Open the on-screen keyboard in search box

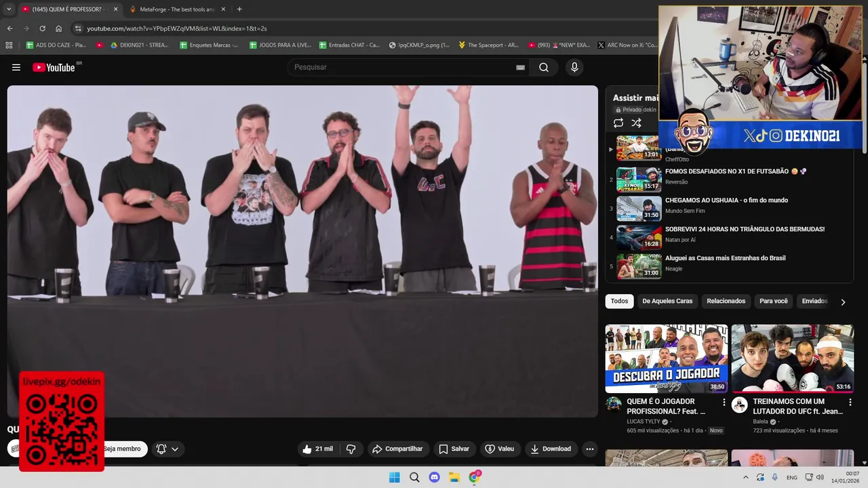pos(520,67)
